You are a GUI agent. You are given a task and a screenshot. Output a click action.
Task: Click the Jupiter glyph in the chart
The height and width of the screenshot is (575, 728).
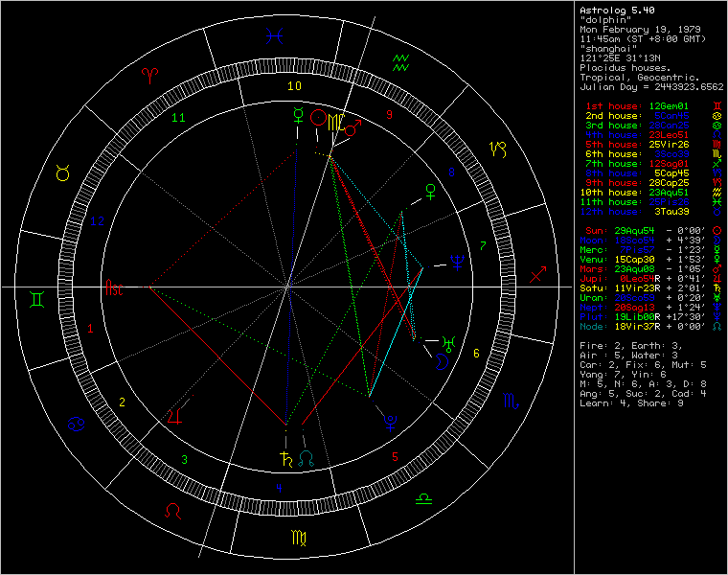174,415
